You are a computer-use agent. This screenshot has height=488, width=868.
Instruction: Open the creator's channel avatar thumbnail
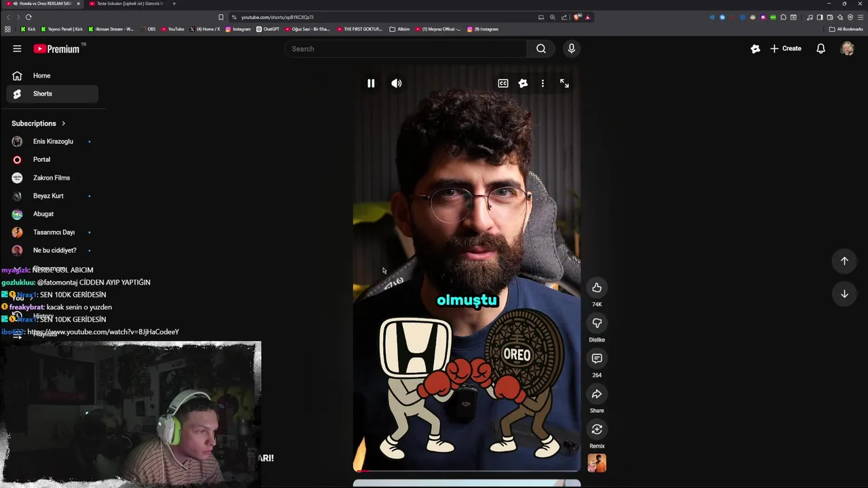(597, 463)
